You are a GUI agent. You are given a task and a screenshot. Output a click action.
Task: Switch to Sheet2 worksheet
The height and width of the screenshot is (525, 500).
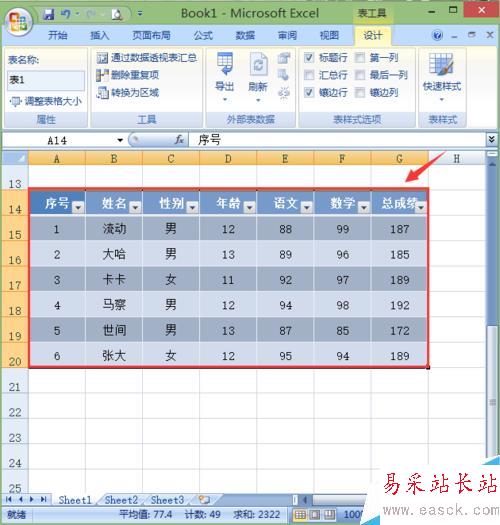point(121,500)
